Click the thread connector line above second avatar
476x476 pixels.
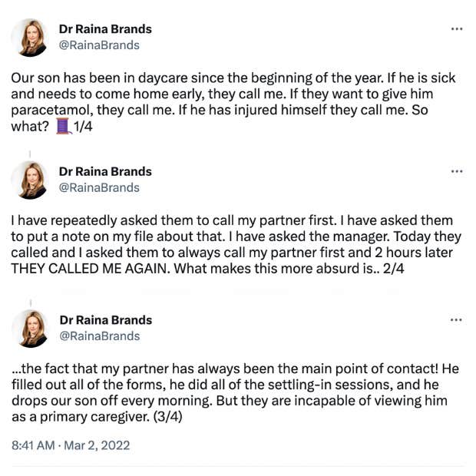tap(30, 154)
